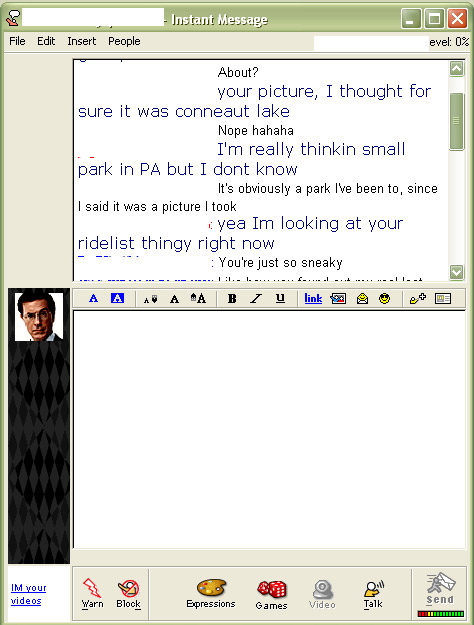
Task: Enlarge text with larger font icon
Action: 198,298
